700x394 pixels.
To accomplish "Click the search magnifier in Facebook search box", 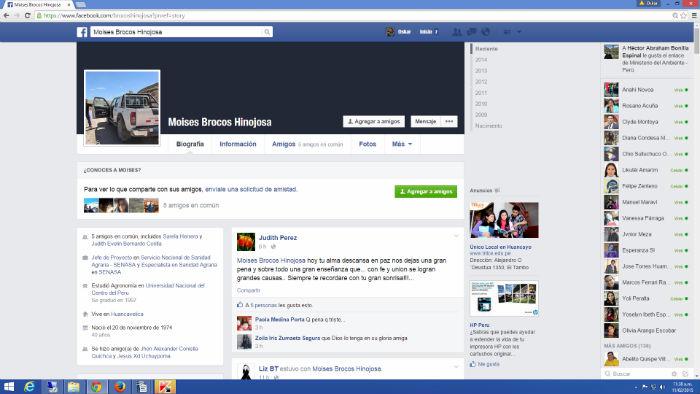I will pyautogui.click(x=267, y=32).
